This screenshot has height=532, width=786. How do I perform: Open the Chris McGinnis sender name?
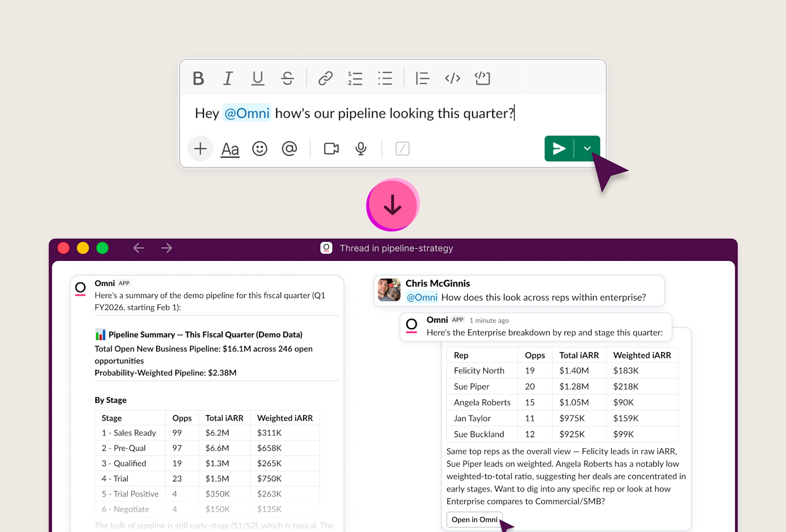438,283
